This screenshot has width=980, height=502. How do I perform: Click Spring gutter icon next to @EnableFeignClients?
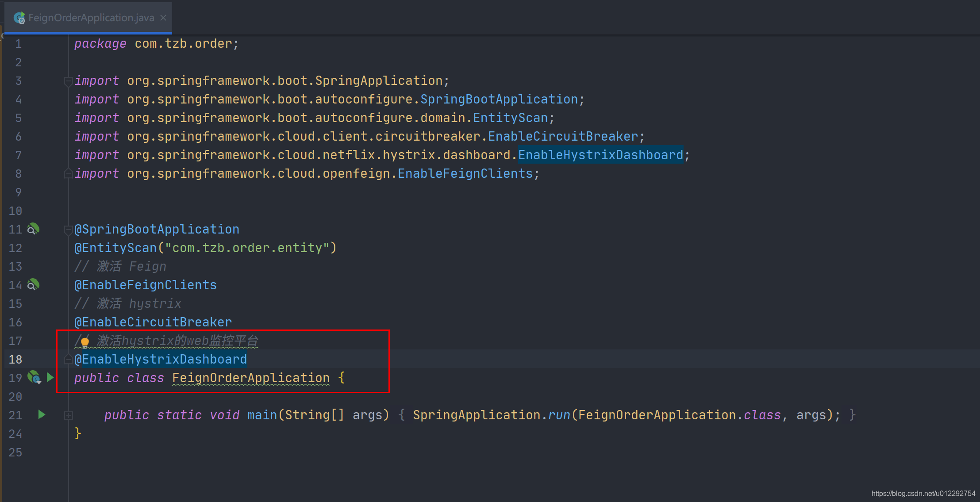33,285
